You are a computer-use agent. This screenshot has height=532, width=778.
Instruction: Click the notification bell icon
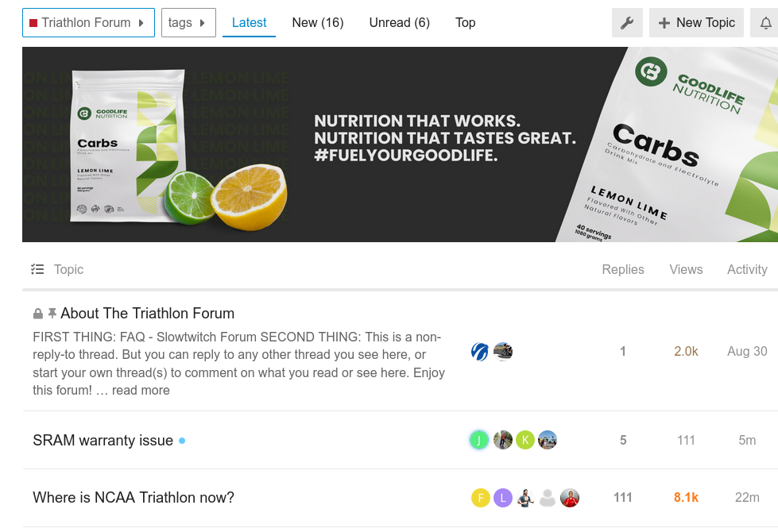(765, 23)
